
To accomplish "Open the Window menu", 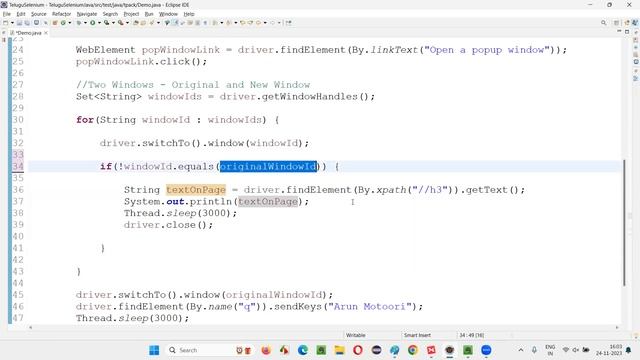I will coord(168,14).
